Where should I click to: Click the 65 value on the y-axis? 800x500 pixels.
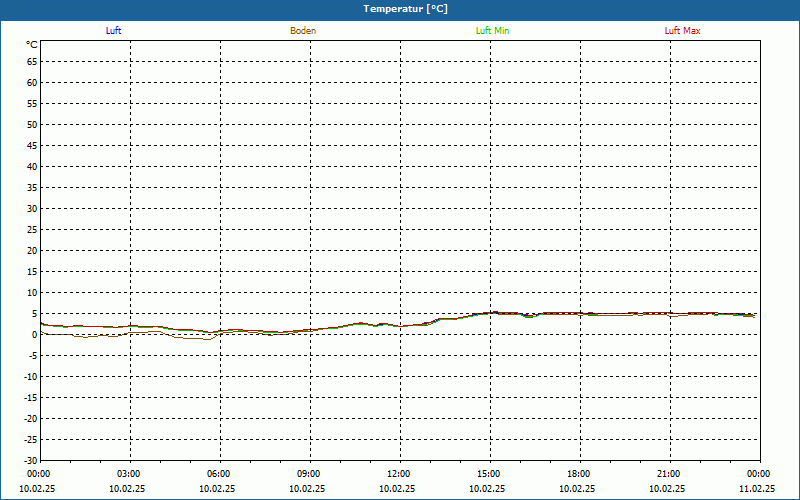32,62
